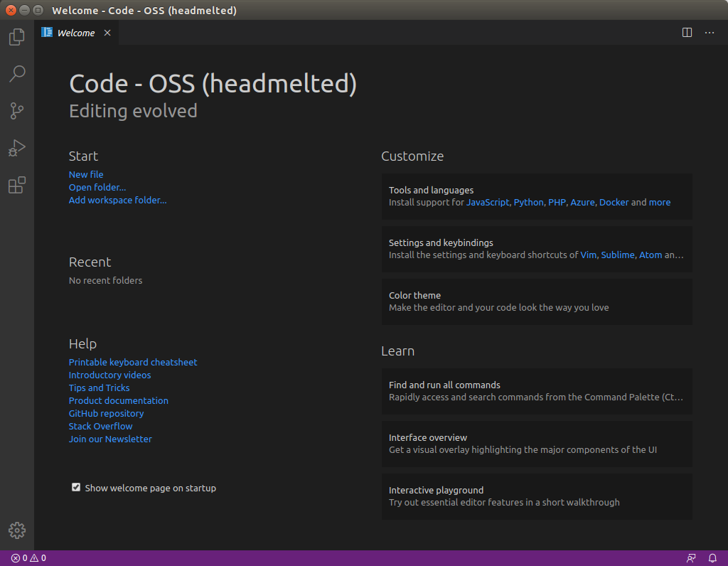728x566 pixels.
Task: Open notifications bell in status bar
Action: (712, 558)
